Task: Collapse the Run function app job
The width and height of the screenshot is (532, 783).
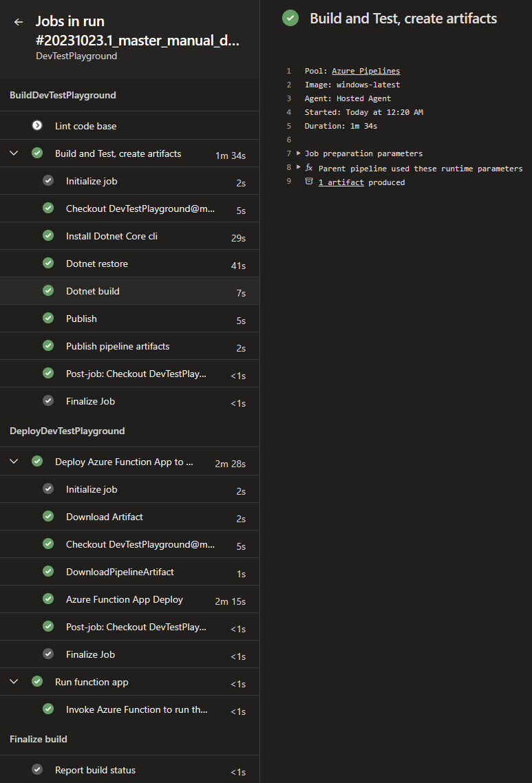Action: 14,682
